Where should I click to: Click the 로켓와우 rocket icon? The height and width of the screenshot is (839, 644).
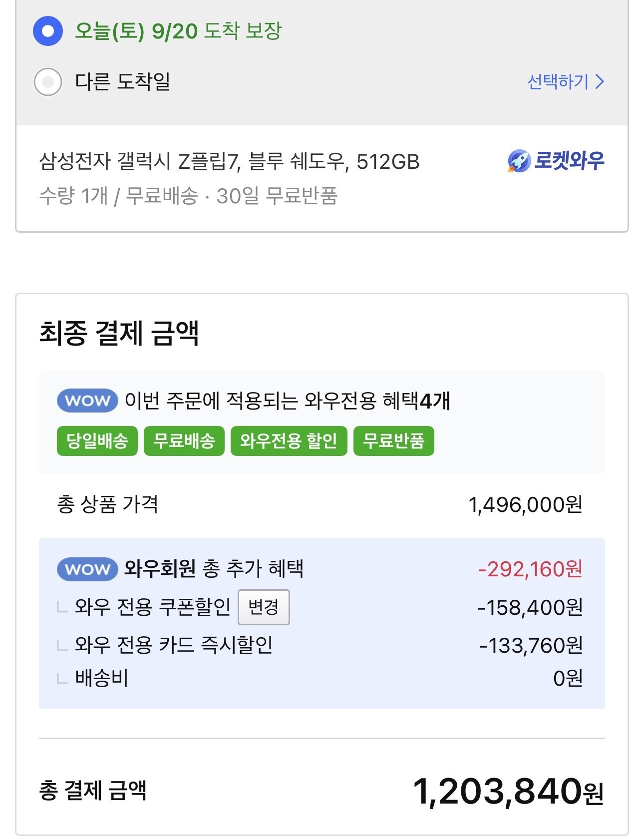click(x=519, y=161)
